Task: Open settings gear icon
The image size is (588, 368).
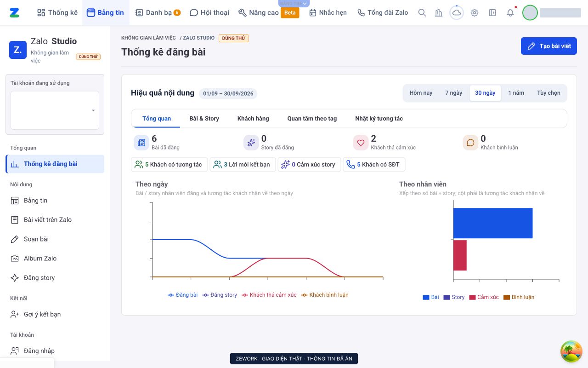Action: (x=475, y=13)
